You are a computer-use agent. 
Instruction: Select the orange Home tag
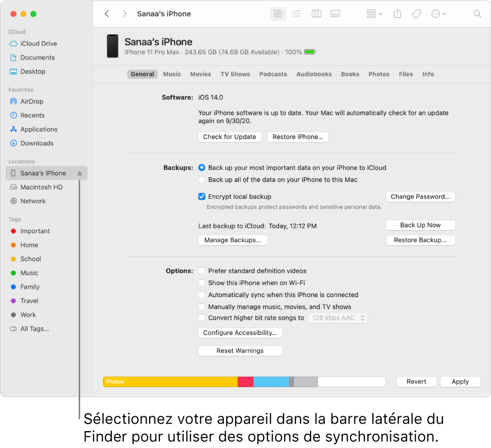pos(24,245)
